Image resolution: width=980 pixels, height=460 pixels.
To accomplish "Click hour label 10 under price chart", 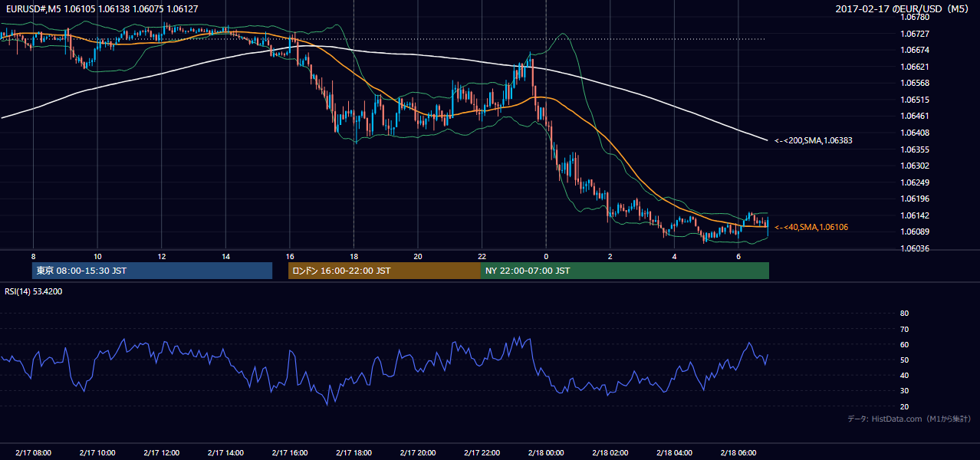I will click(x=97, y=256).
